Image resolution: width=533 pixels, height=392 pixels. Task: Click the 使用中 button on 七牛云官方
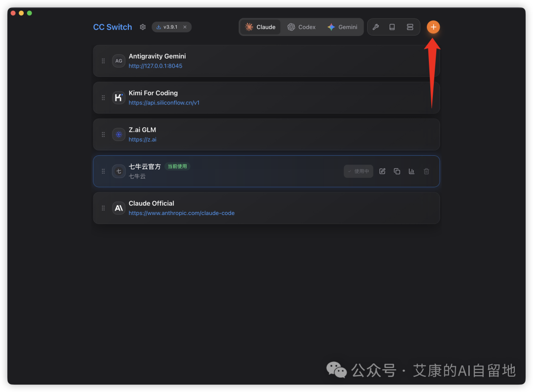coord(358,172)
